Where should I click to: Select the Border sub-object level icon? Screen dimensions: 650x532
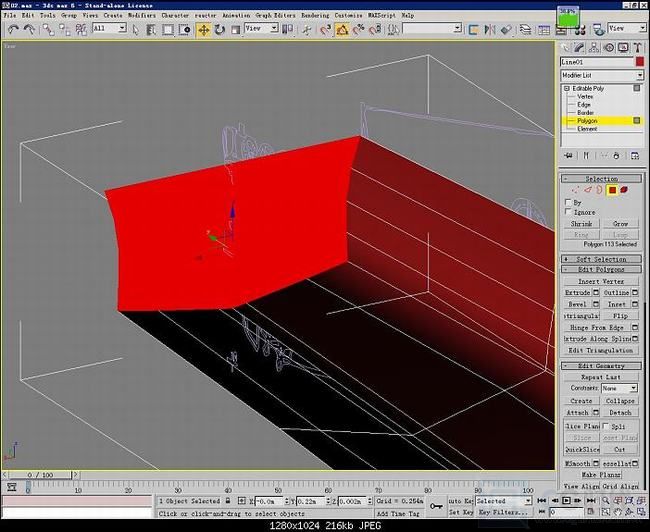coord(599,190)
